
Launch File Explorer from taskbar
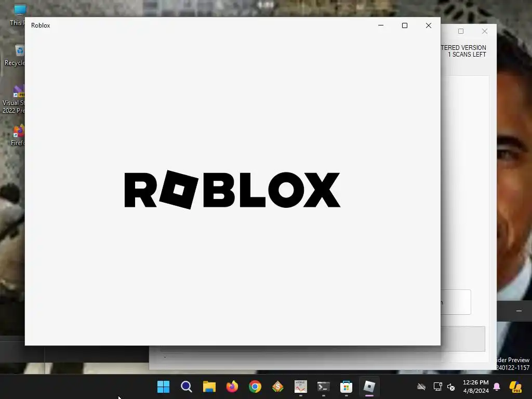209,387
